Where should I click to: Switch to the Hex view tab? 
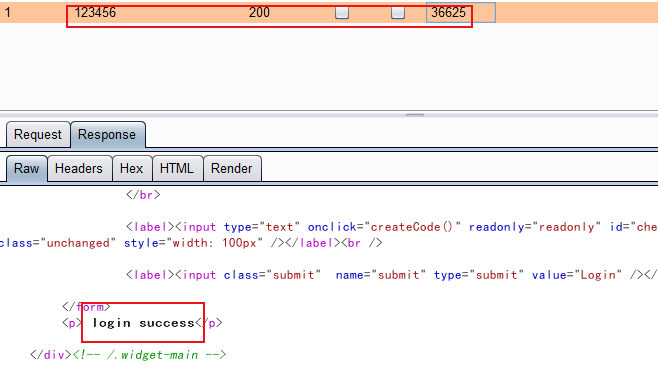pos(132,169)
